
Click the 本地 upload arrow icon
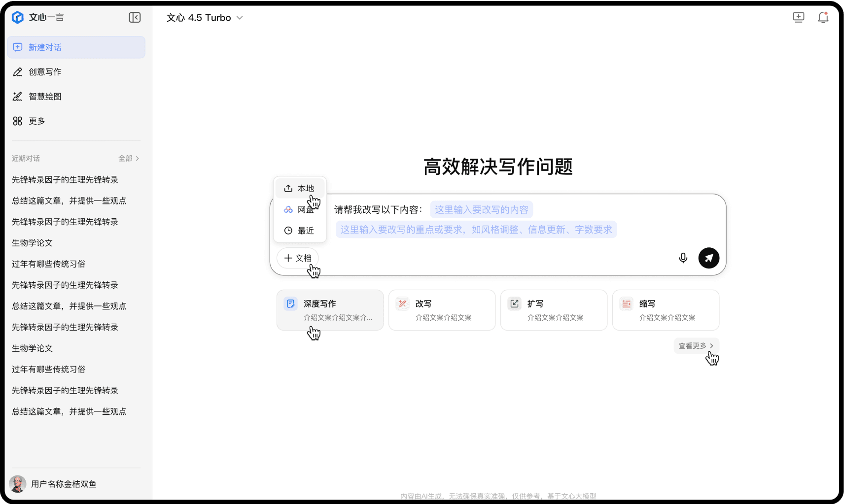[288, 189]
